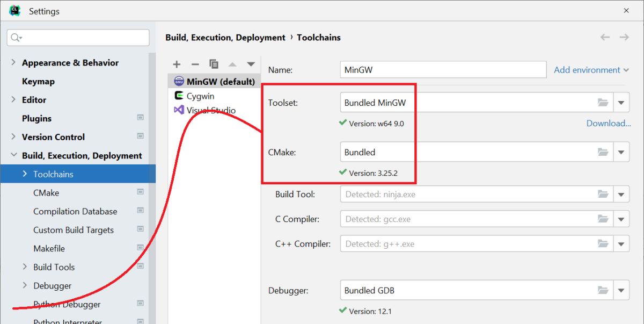Add a new toolchain with plus icon
The image size is (644, 324).
[177, 64]
